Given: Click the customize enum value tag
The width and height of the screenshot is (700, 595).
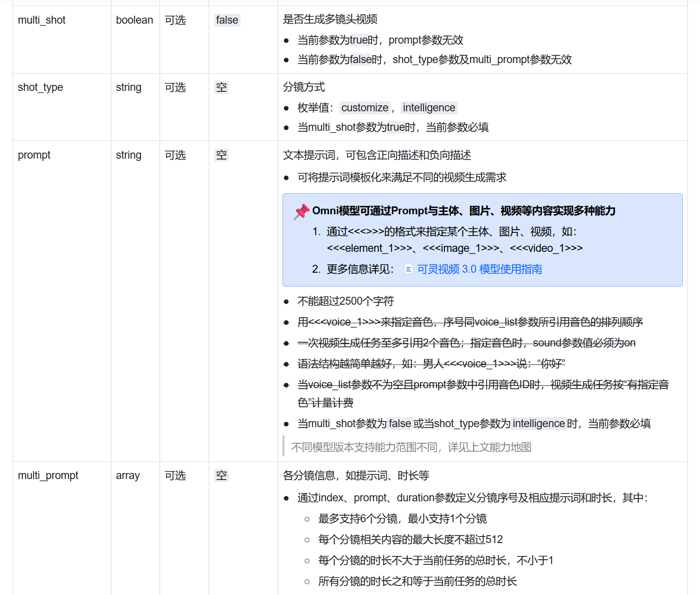Looking at the screenshot, I should pyautogui.click(x=365, y=108).
